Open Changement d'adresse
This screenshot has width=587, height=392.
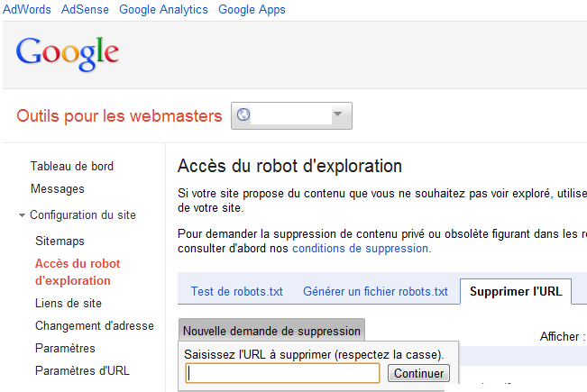point(95,326)
